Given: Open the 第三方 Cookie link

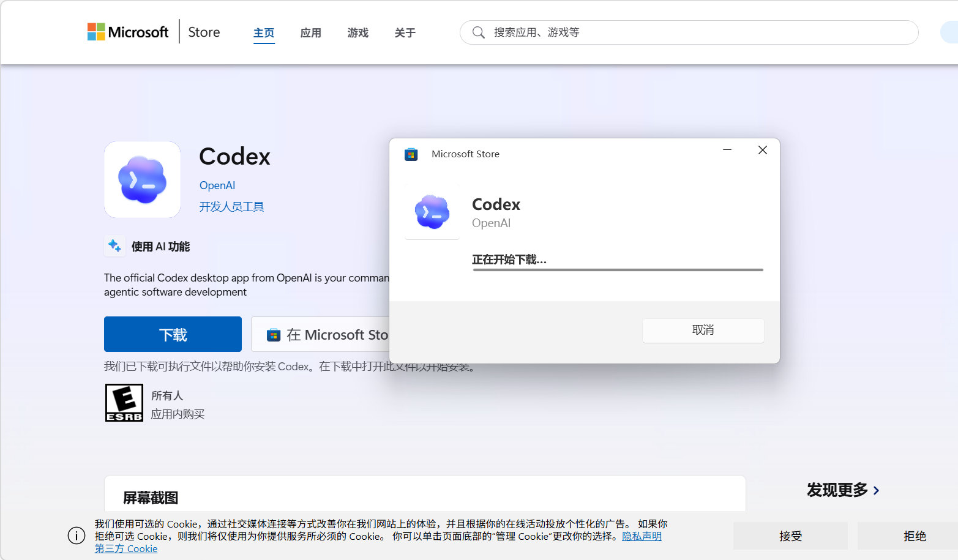Looking at the screenshot, I should (126, 548).
